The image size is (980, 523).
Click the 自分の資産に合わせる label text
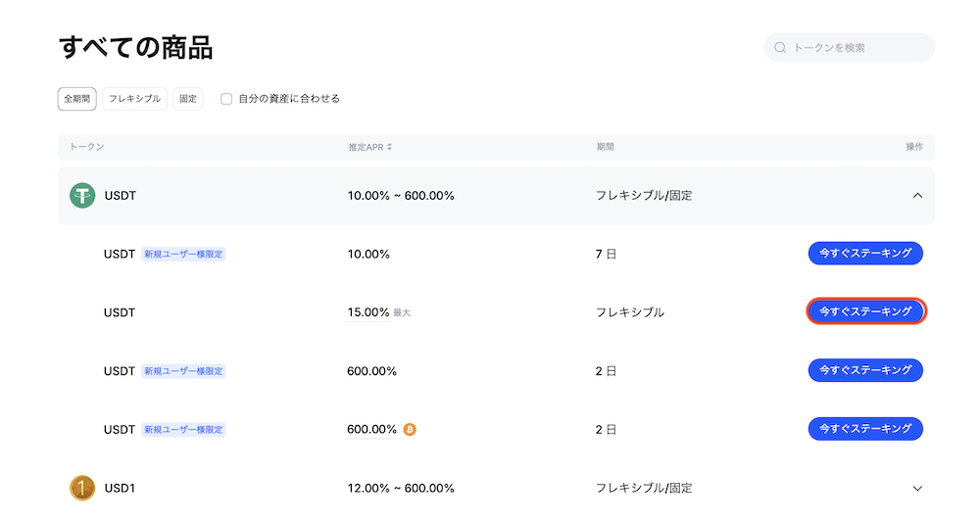pos(289,99)
